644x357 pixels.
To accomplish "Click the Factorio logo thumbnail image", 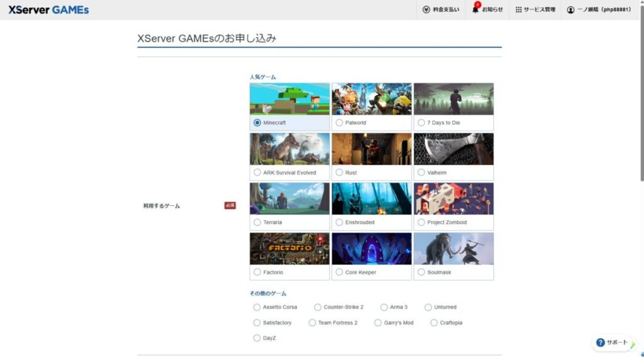I will coord(289,249).
